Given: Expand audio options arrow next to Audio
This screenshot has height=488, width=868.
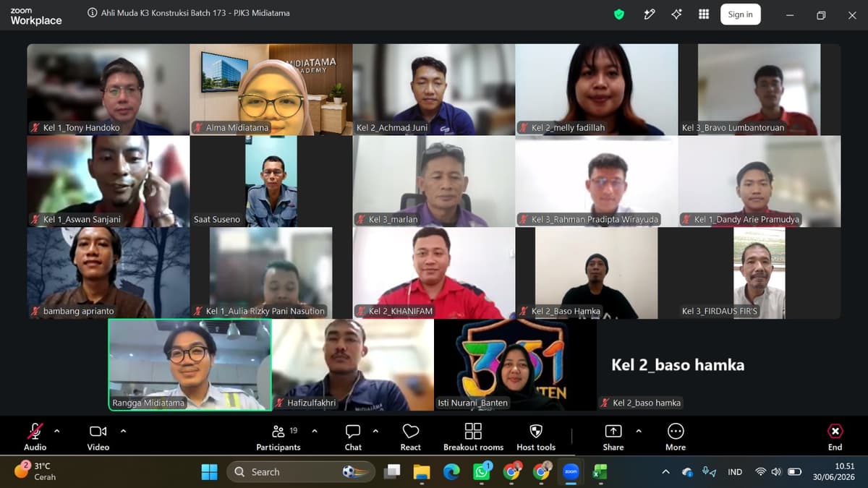Looking at the screenshot, I should (x=57, y=431).
